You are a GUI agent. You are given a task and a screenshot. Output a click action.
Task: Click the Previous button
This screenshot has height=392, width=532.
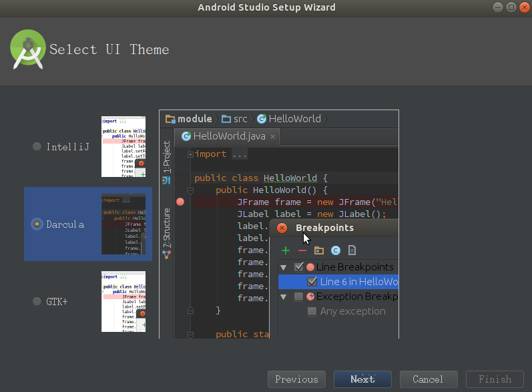296,379
